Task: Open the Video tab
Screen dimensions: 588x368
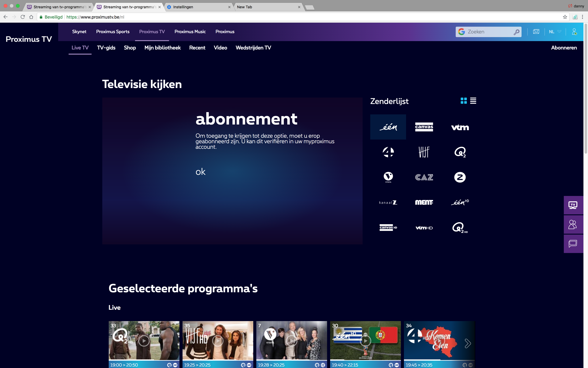Action: point(220,48)
